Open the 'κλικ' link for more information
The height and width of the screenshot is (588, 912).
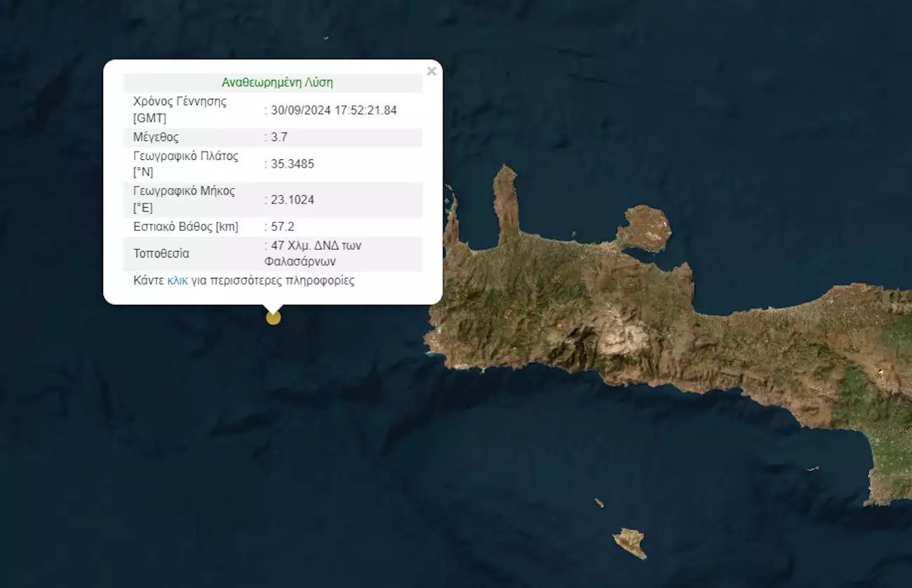click(x=177, y=281)
